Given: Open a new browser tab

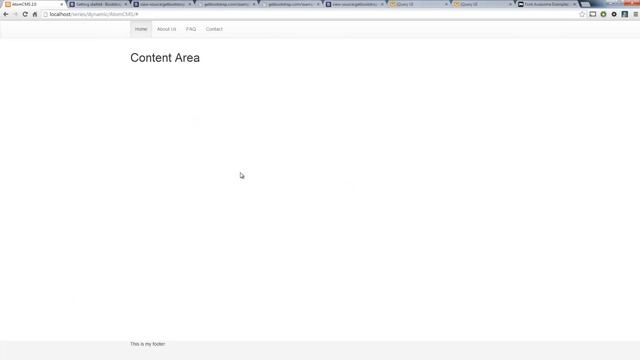Looking at the screenshot, I should click(585, 4).
